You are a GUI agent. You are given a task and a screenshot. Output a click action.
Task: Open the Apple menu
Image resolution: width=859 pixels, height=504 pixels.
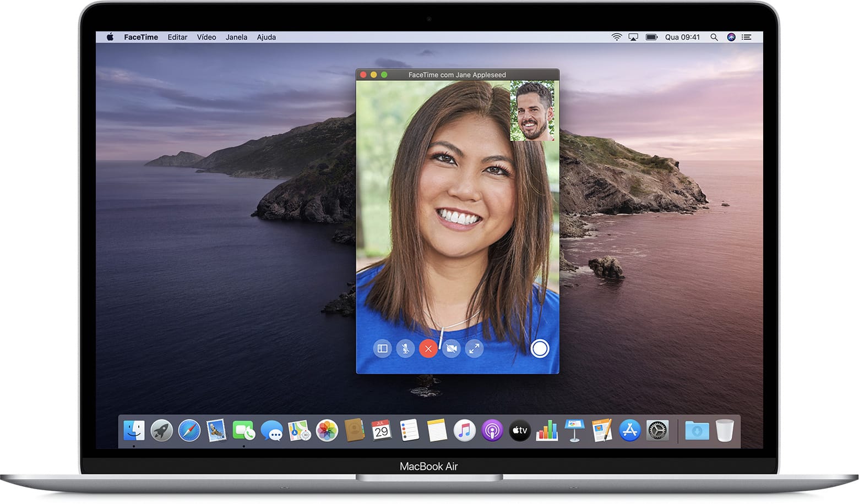pyautogui.click(x=110, y=37)
